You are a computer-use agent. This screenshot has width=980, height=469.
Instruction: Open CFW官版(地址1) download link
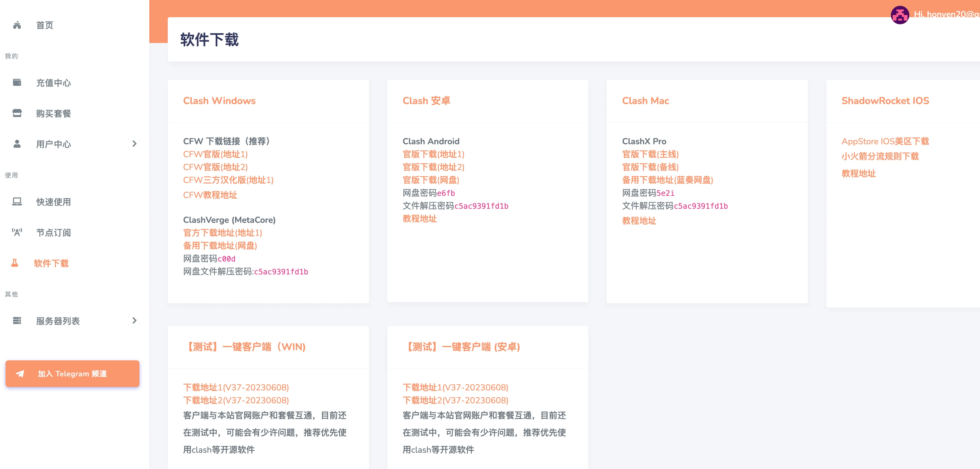[x=215, y=154]
